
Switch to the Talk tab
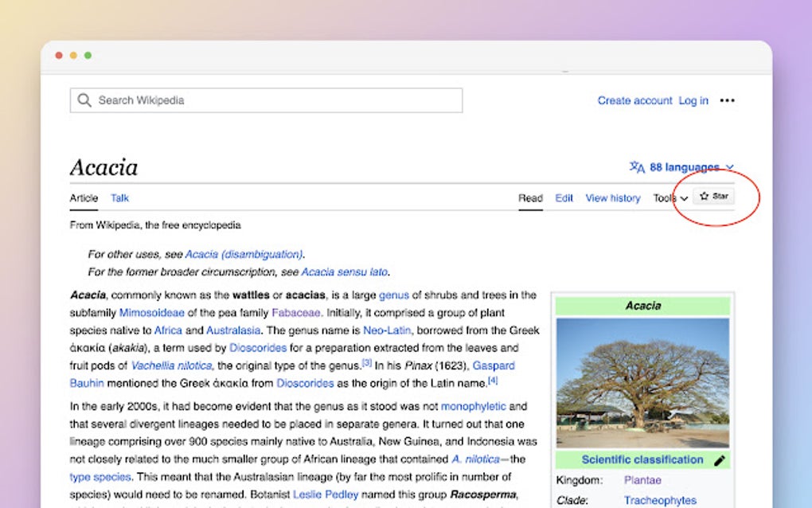tap(119, 198)
